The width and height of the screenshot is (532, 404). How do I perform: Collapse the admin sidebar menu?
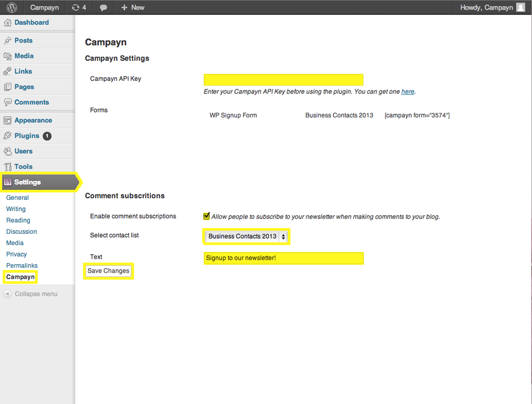coord(30,294)
